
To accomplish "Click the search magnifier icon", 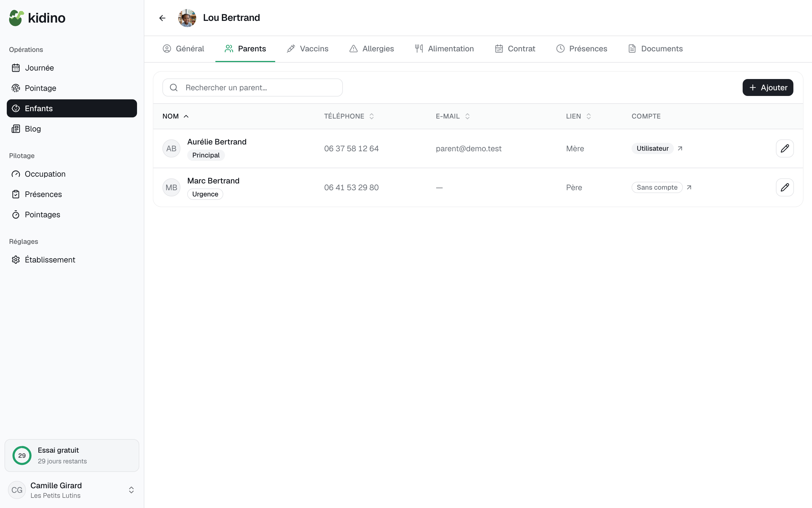I will pos(173,88).
